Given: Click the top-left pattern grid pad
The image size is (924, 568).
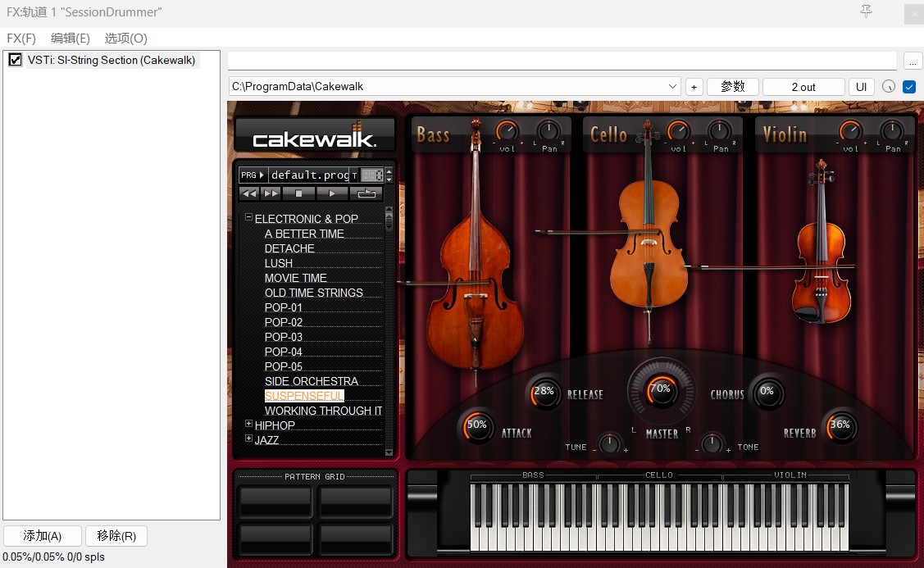Looking at the screenshot, I should coord(275,502).
